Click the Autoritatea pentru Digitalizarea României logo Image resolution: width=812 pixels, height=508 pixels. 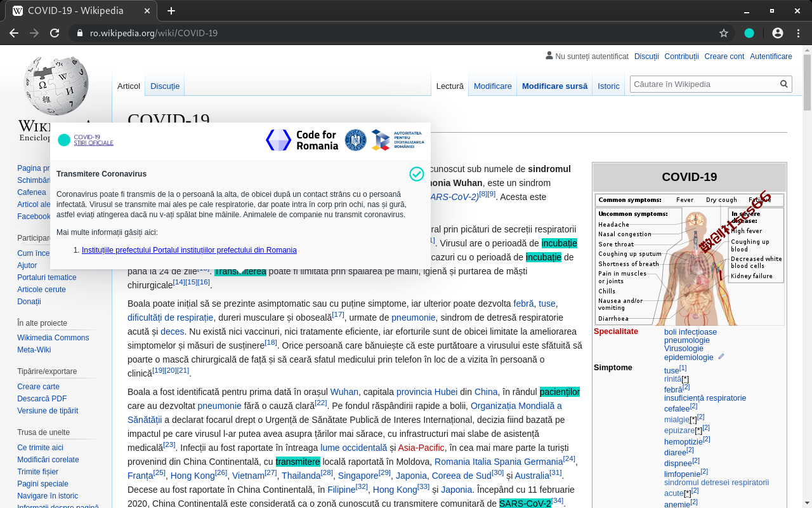tap(398, 140)
